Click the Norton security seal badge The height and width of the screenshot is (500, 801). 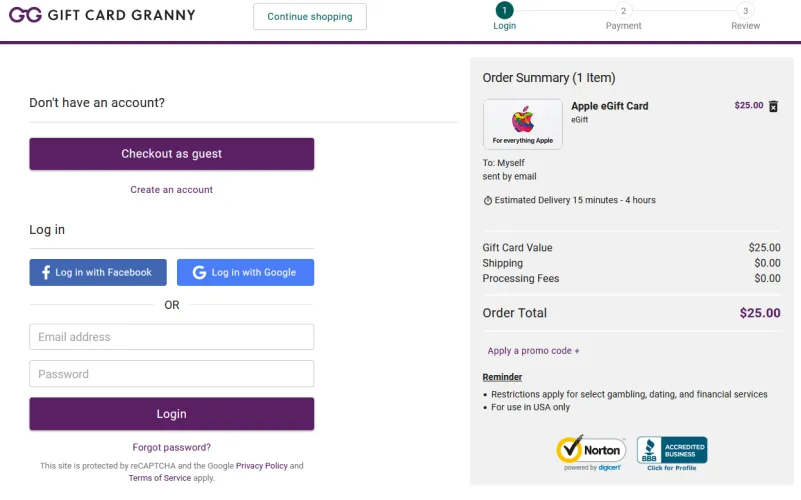(590, 453)
